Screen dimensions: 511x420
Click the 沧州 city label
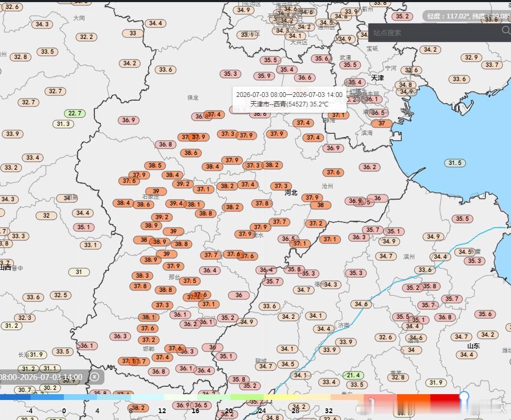click(327, 186)
